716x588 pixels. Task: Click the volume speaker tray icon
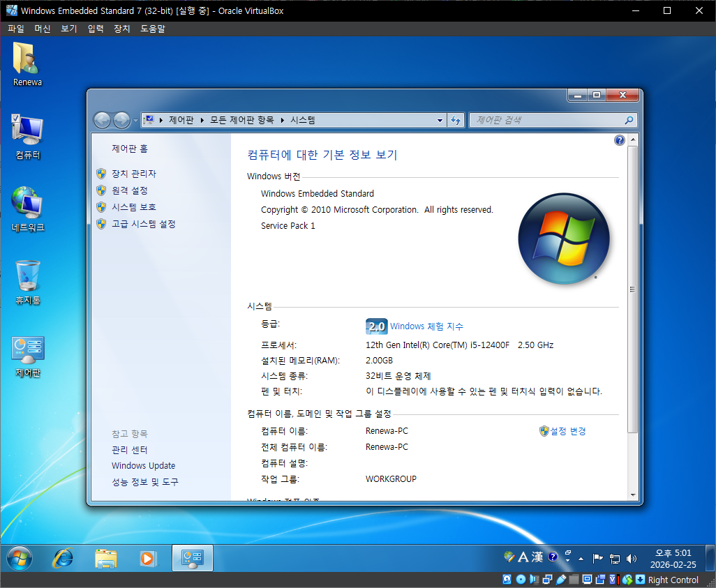click(632, 558)
